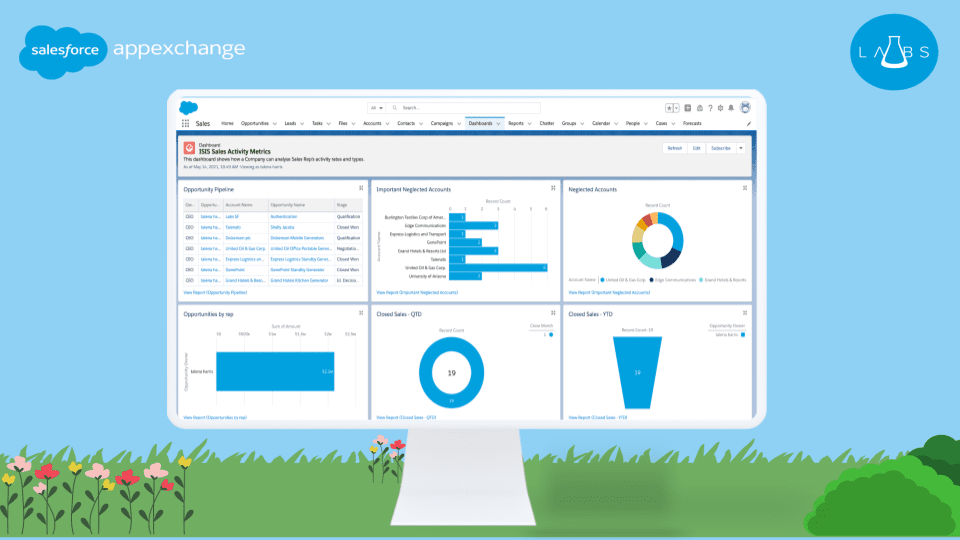
Task: Open the dropdown arrow next to Subscribe
Action: [x=741, y=148]
